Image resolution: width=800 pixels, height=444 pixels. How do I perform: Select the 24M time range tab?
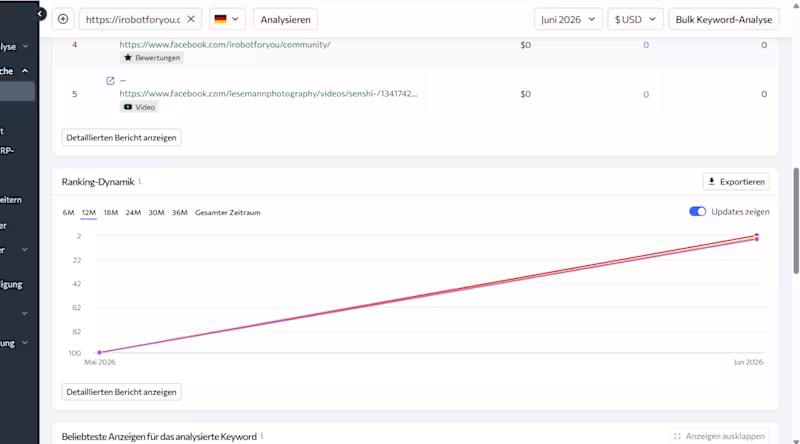(133, 212)
